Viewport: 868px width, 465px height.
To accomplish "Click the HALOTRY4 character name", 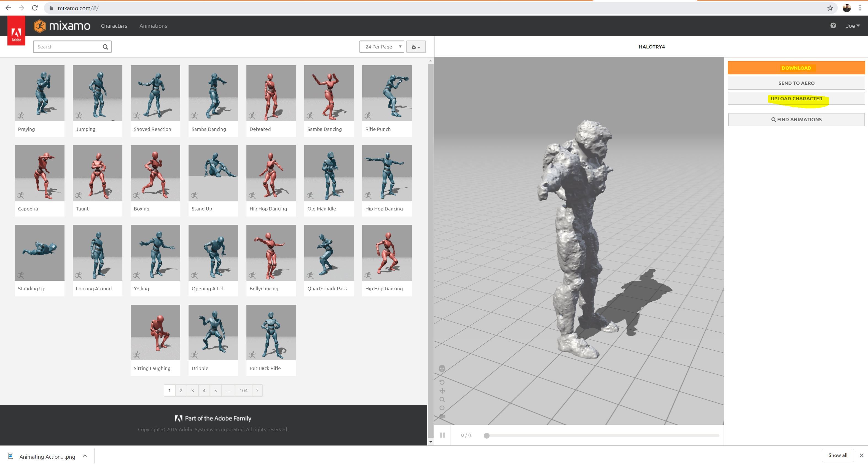I will [651, 47].
